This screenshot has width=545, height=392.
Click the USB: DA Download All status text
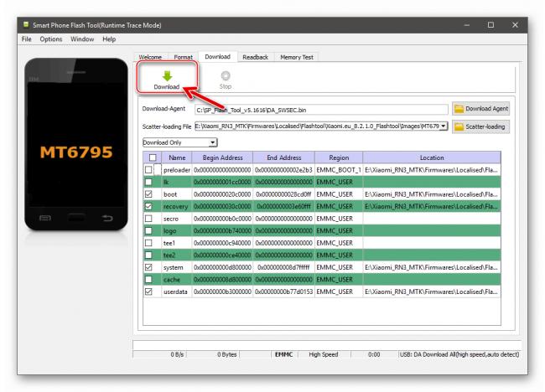click(459, 354)
